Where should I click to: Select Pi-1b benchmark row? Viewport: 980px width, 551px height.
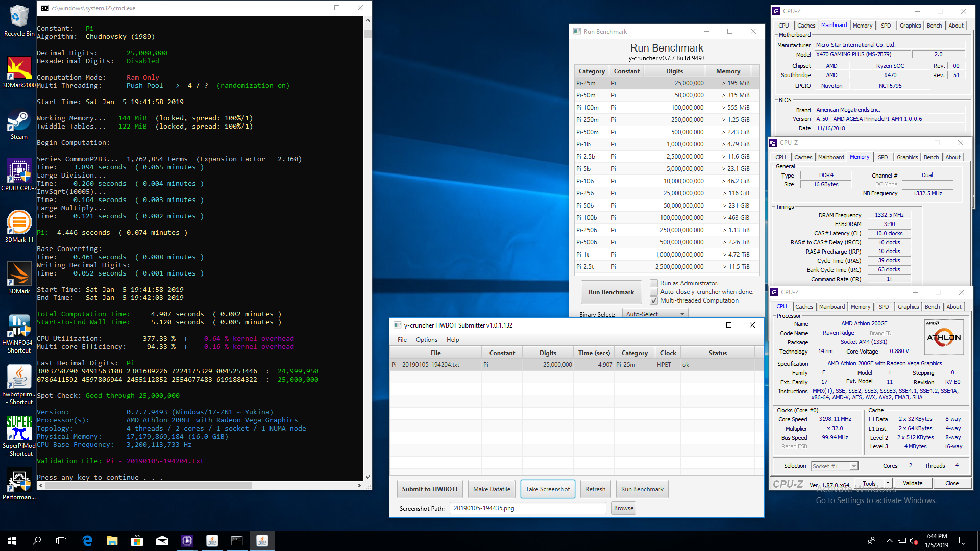pyautogui.click(x=667, y=144)
